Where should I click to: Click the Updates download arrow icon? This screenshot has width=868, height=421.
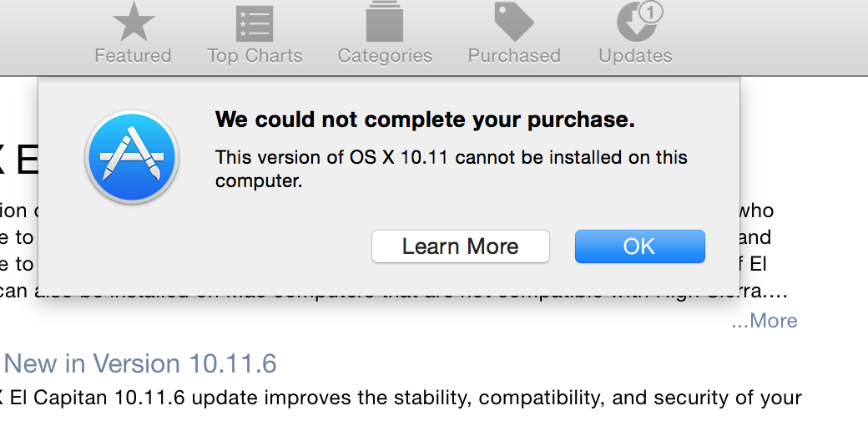click(x=634, y=25)
